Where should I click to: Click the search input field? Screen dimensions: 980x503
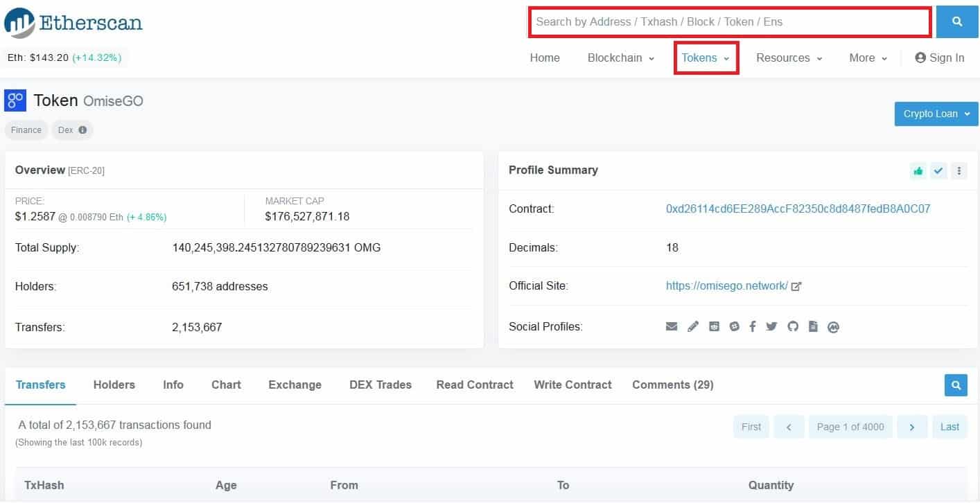pyautogui.click(x=730, y=22)
